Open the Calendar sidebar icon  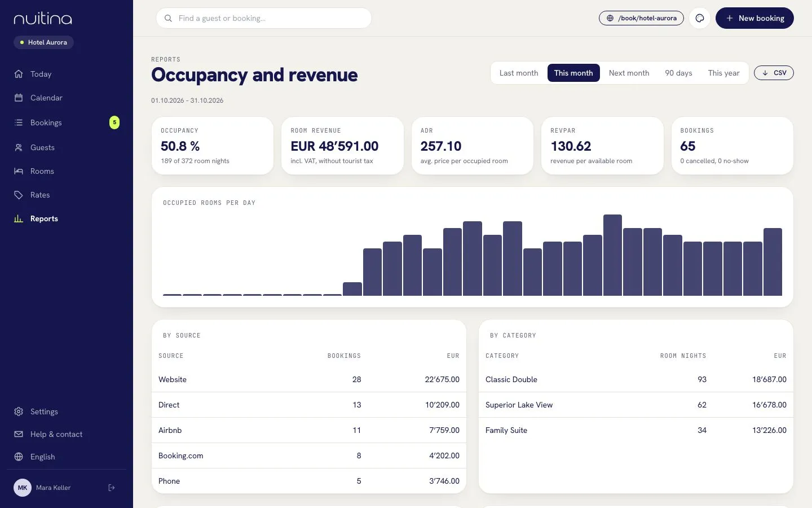(x=19, y=98)
